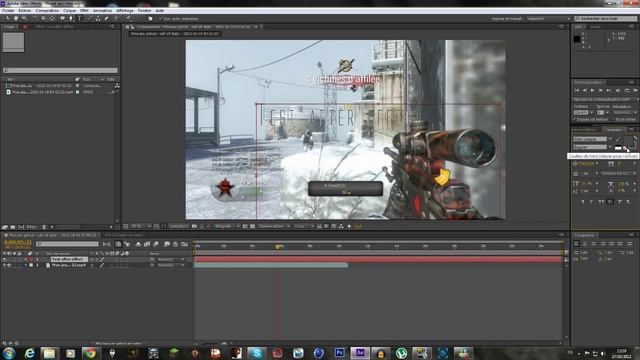Toggle all caps in the Character panel
The image size is (640, 360).
601,202
